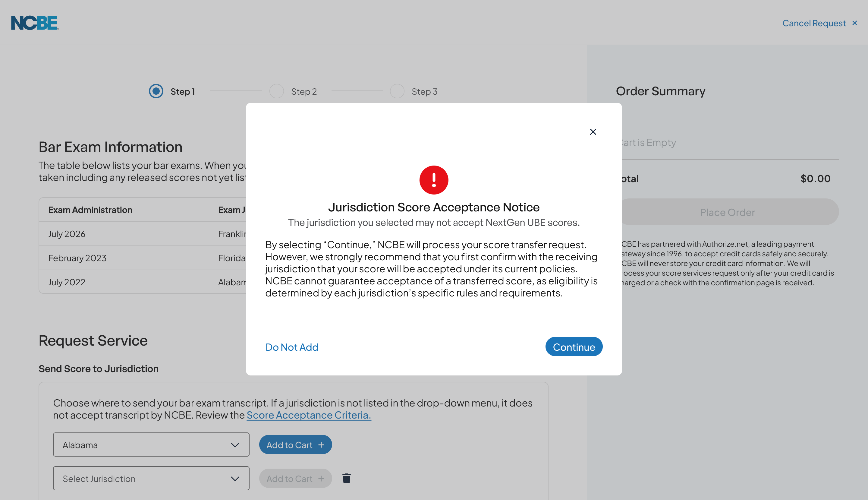Click the disabled Add to Cart button
This screenshot has width=868, height=500.
pos(295,478)
